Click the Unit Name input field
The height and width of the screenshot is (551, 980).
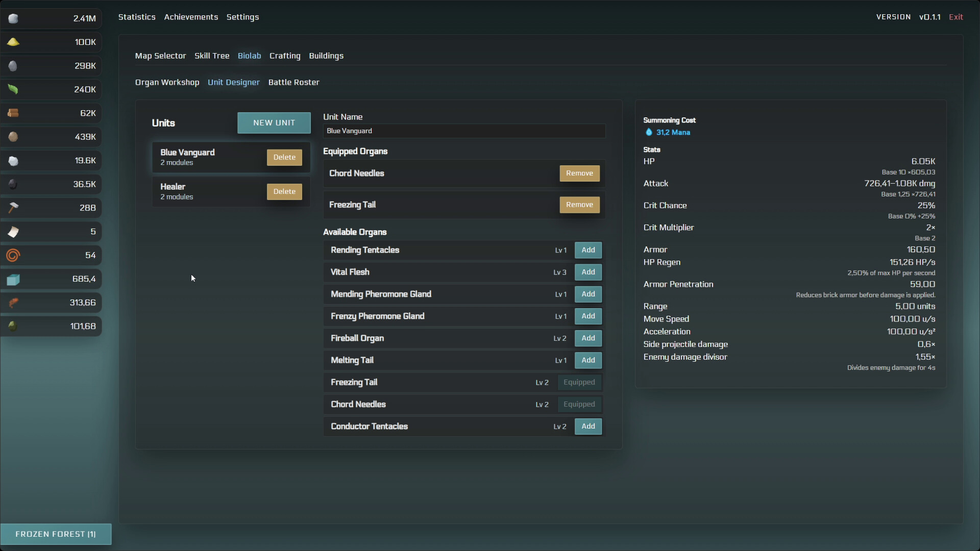coord(463,131)
